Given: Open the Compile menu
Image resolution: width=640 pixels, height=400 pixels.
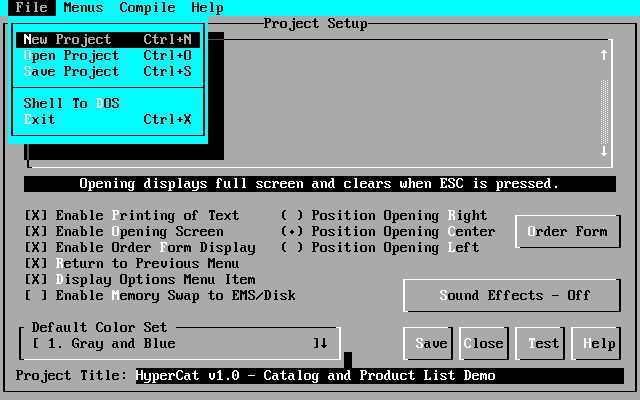Looking at the screenshot, I should (x=147, y=7).
